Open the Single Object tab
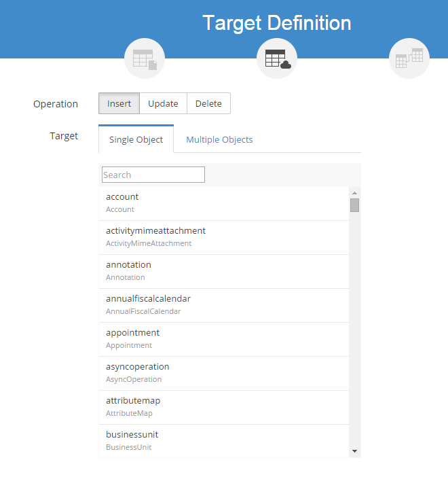The width and height of the screenshot is (448, 477). pos(136,139)
